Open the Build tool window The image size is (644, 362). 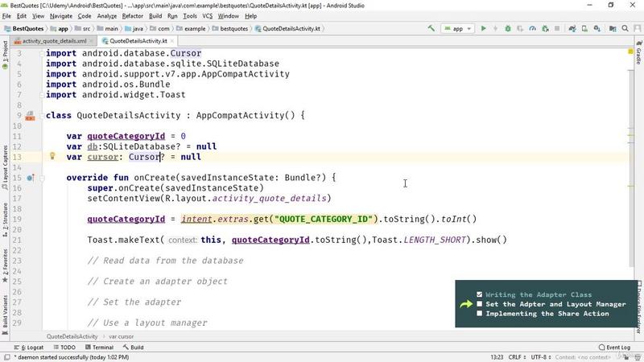133,348
